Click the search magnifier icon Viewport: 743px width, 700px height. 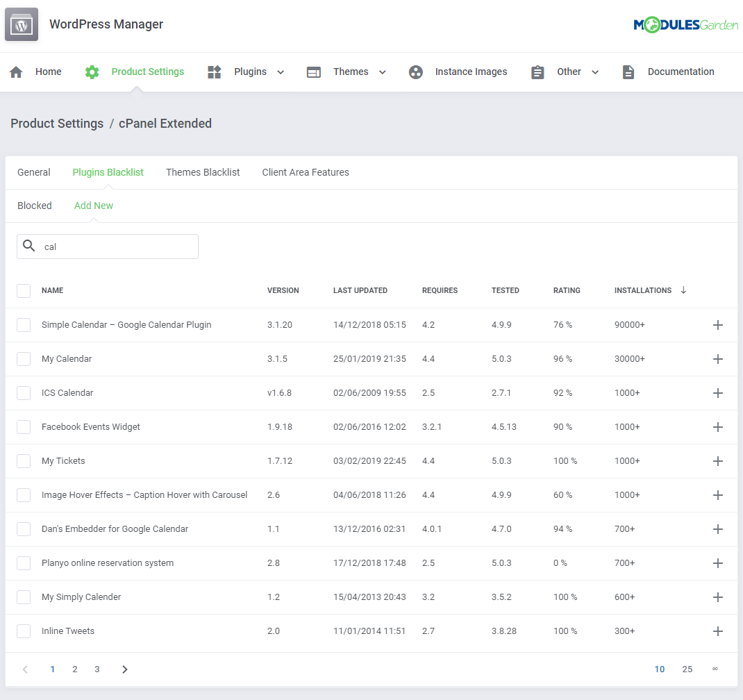click(x=29, y=246)
